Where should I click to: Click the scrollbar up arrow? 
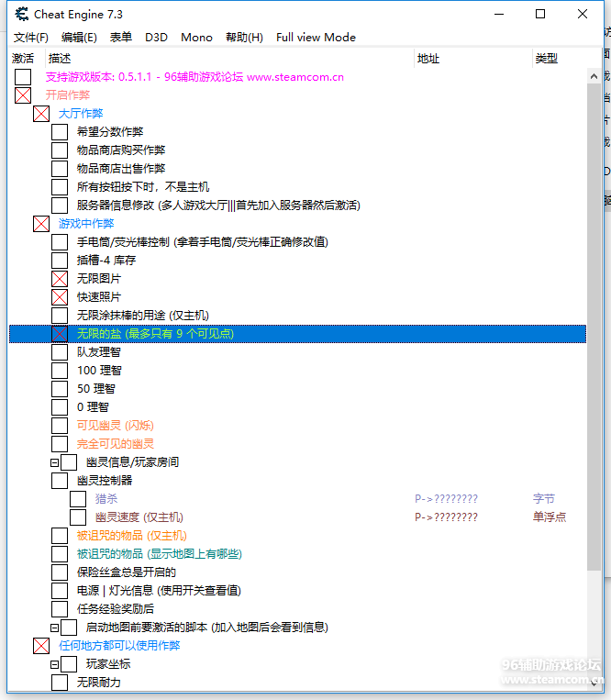click(x=594, y=76)
